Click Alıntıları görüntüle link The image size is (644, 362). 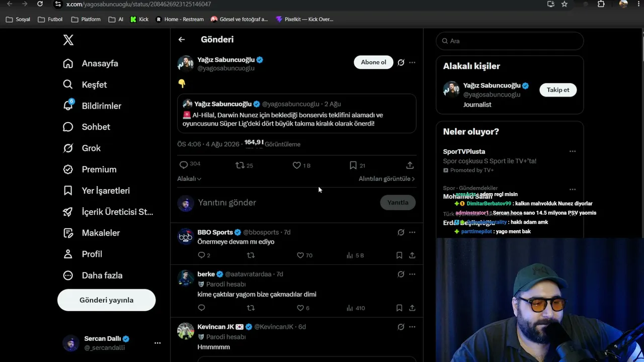386,178
